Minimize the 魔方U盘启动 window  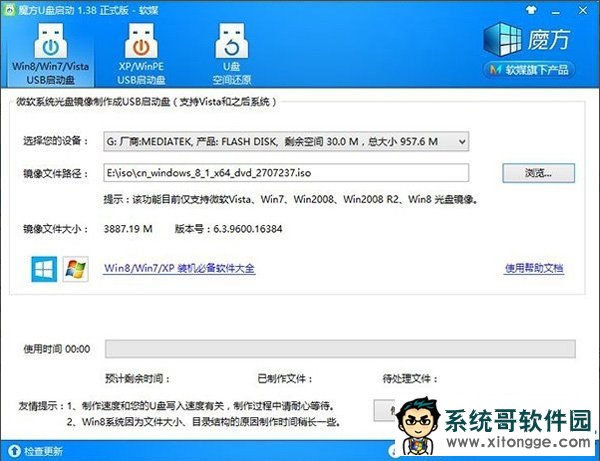click(556, 11)
